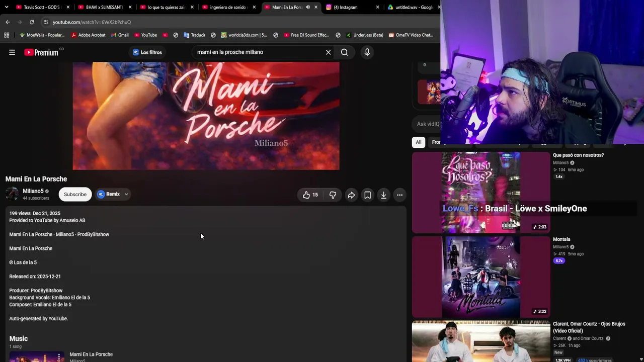This screenshot has height=362, width=644.
Task: View site information icon in address bar
Action: click(46, 22)
